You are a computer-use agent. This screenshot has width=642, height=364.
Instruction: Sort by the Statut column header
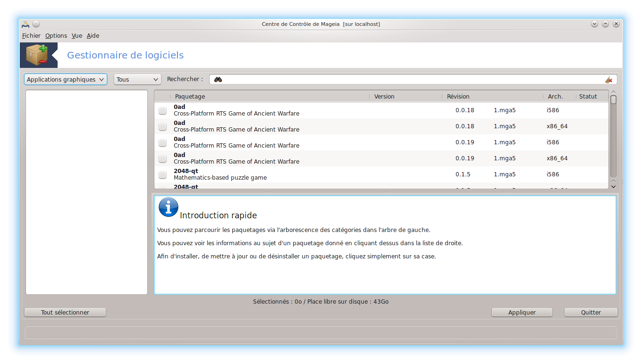coord(592,96)
